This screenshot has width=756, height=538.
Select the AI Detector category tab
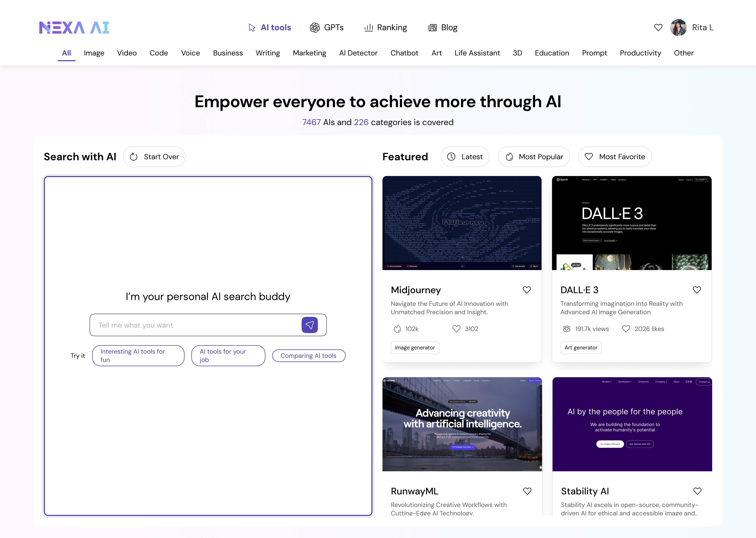358,53
